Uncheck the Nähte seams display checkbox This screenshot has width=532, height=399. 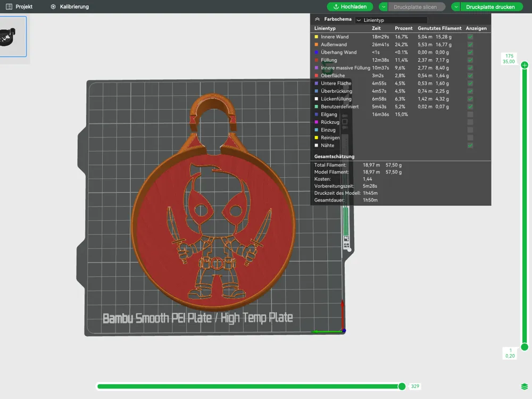[x=470, y=145]
